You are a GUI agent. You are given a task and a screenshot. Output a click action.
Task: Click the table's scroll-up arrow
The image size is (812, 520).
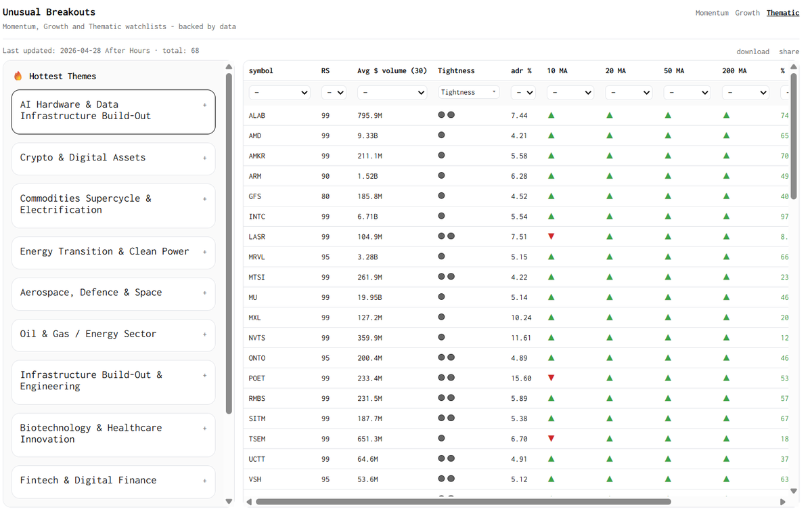794,67
